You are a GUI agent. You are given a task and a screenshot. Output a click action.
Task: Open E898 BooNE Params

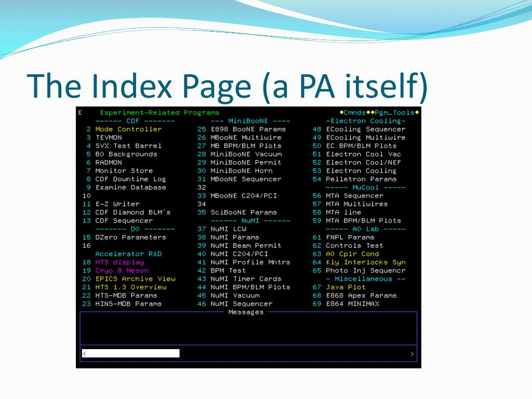pos(248,129)
